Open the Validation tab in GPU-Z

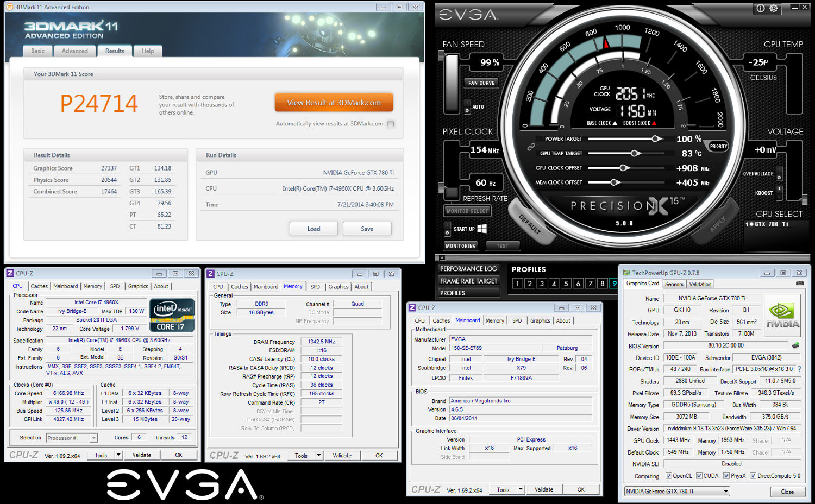click(x=700, y=284)
